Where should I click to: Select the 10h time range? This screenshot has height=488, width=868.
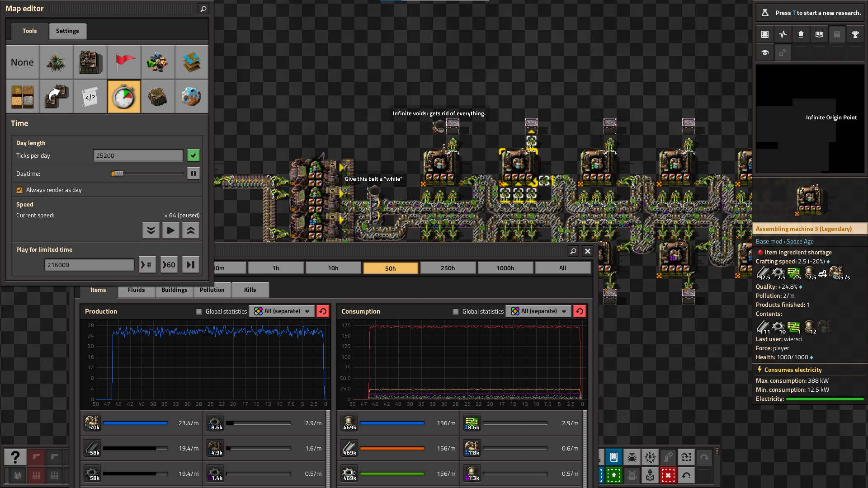(333, 268)
